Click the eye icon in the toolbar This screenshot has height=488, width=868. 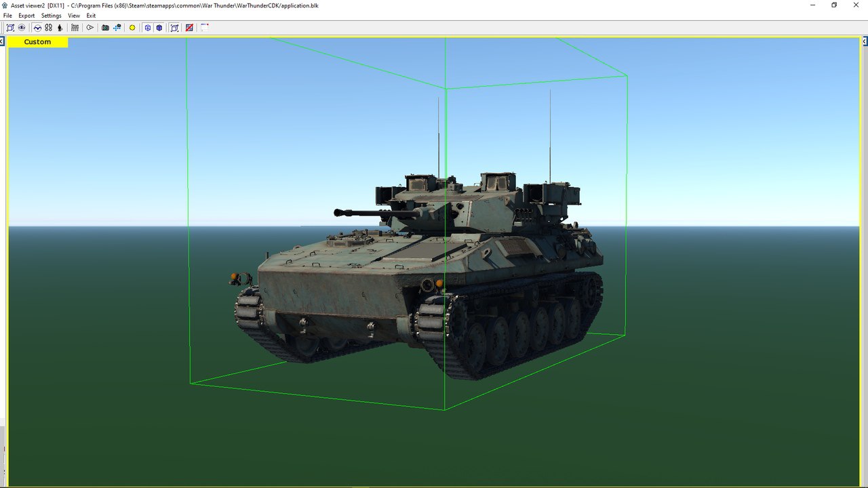click(22, 28)
